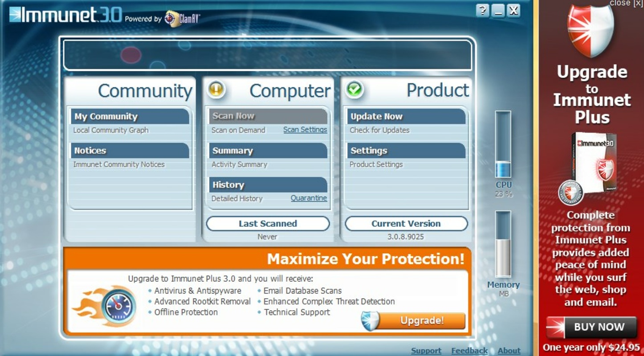Click the Community panel heading

coord(145,91)
